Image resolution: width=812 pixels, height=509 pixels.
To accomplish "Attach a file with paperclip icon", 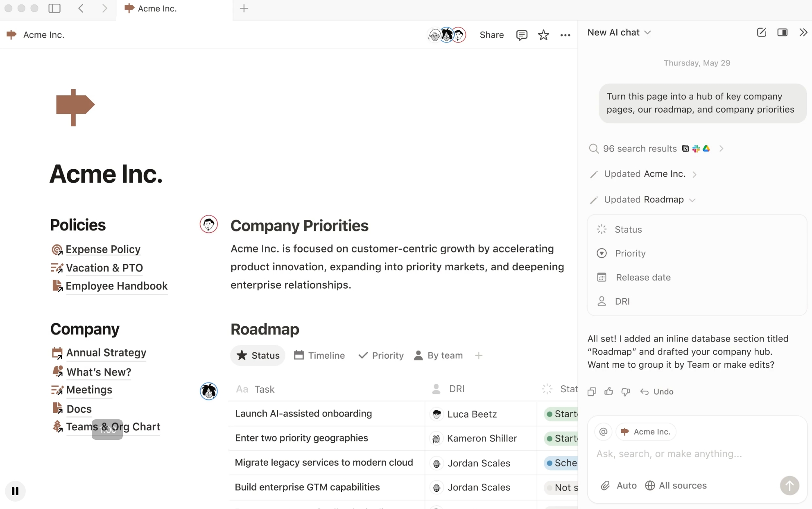I will [605, 486].
